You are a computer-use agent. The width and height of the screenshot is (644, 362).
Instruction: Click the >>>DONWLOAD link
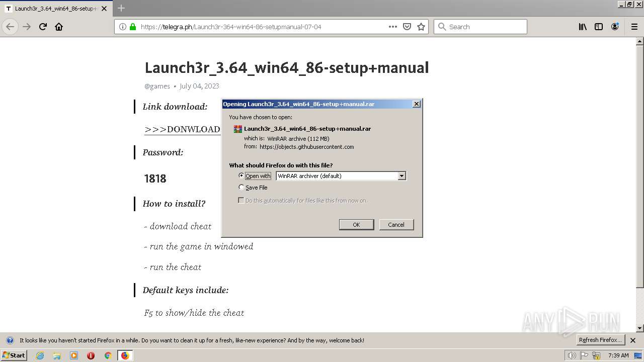tap(182, 129)
